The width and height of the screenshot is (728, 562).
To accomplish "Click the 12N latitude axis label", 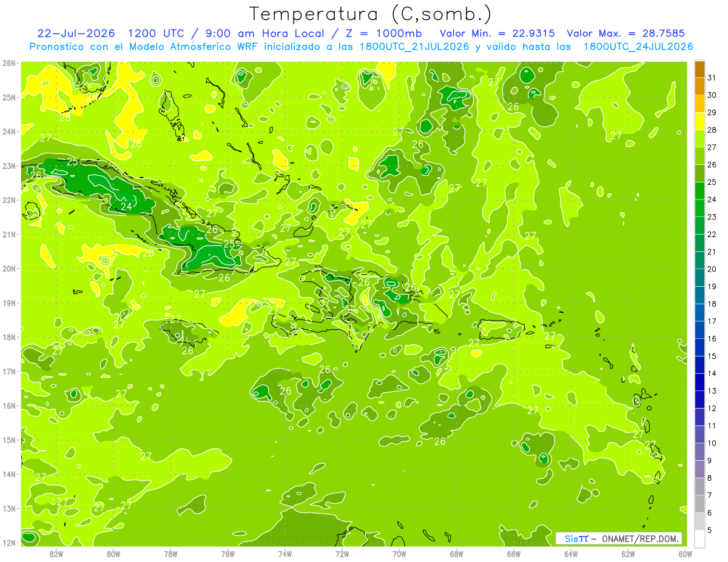I will pos(8,543).
